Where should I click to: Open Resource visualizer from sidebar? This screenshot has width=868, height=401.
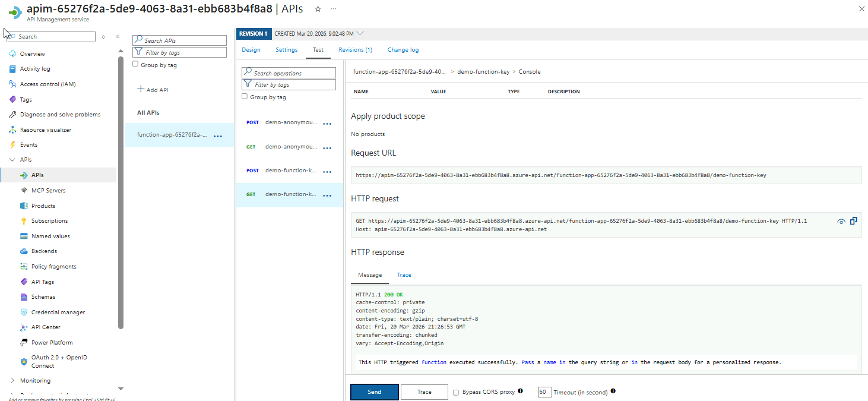pyautogui.click(x=45, y=130)
